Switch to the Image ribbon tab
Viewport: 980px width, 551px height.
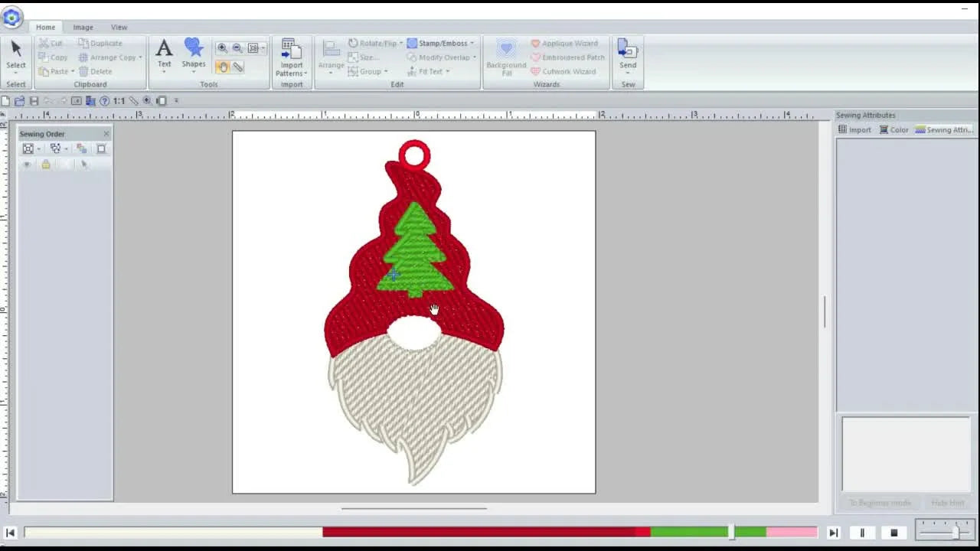click(83, 27)
